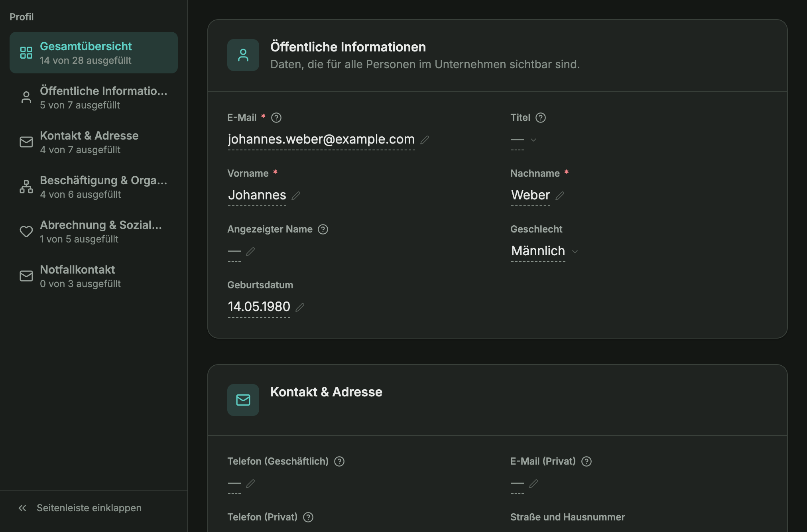Click Telefon (Privat) help icon
The width and height of the screenshot is (807, 532).
click(308, 517)
